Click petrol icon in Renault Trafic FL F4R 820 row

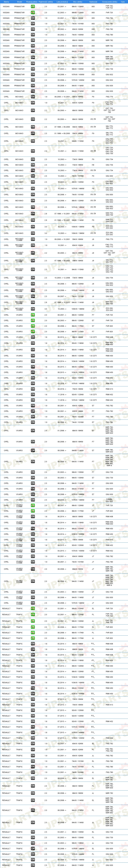(33, 633)
